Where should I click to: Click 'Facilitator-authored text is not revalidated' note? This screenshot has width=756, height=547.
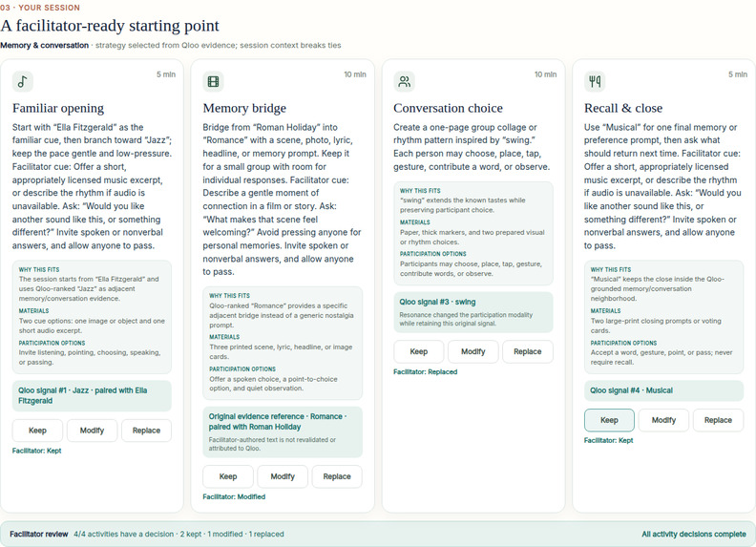272,444
